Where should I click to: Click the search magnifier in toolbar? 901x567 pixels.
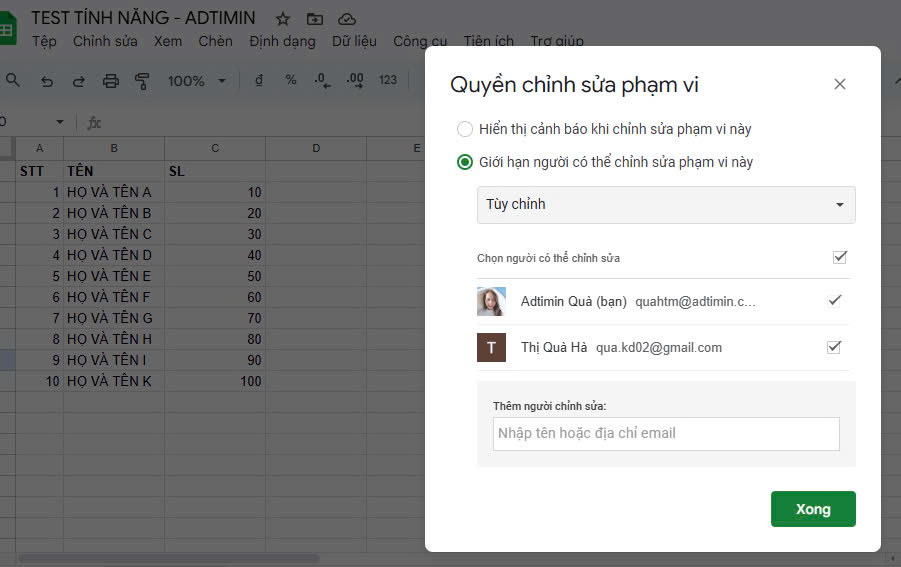coord(13,80)
